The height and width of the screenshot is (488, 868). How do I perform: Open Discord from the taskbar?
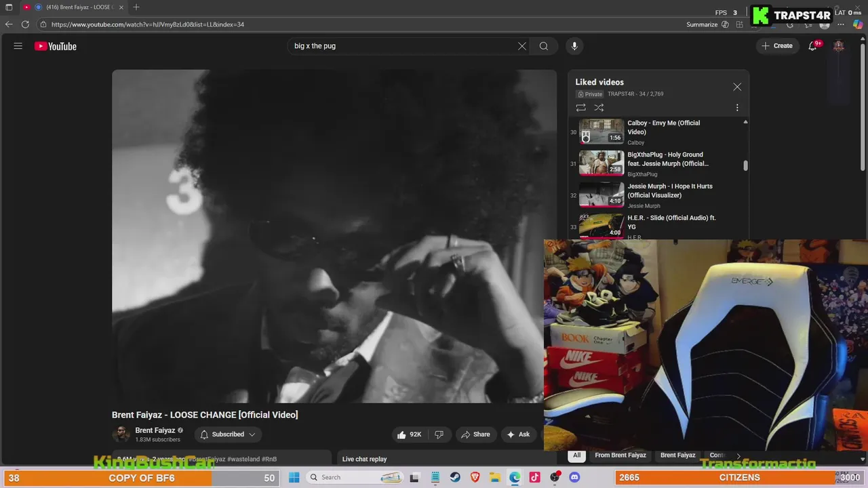574,477
